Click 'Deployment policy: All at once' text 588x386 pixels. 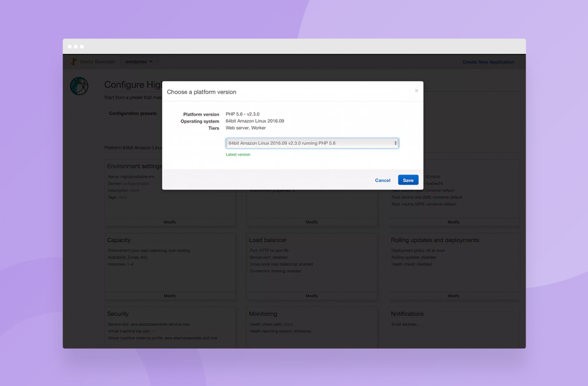tap(418, 250)
